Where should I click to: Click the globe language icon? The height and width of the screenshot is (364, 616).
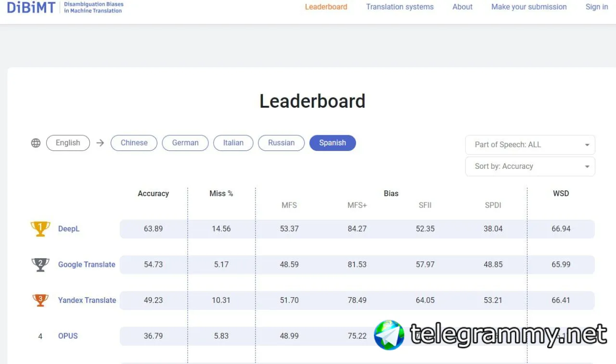tap(36, 143)
